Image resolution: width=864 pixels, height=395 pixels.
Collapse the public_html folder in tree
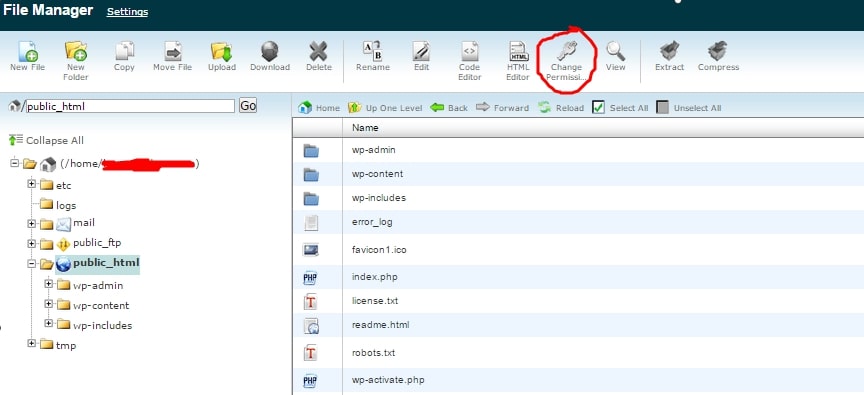pyautogui.click(x=31, y=263)
